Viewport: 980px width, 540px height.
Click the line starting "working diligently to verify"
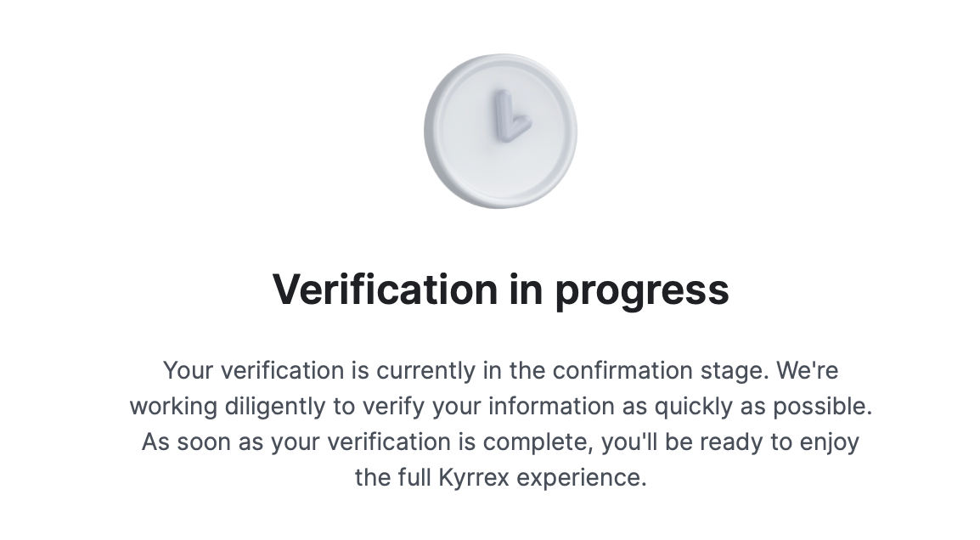[500, 407]
